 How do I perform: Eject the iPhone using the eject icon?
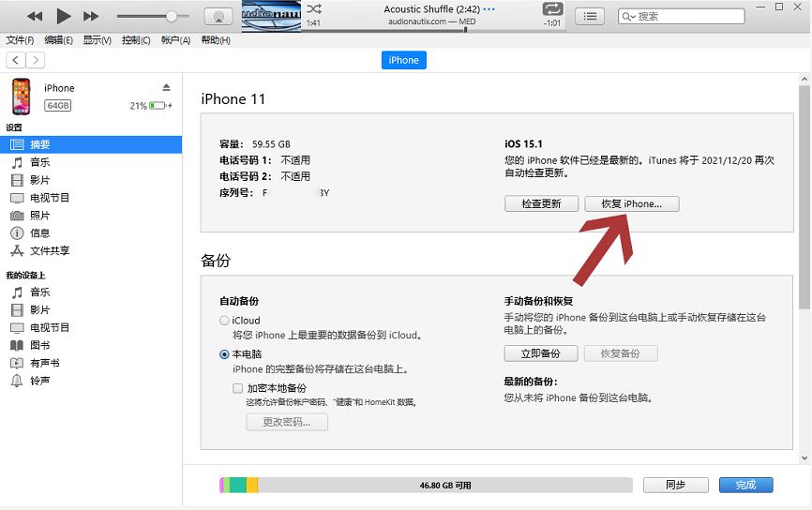coord(167,87)
